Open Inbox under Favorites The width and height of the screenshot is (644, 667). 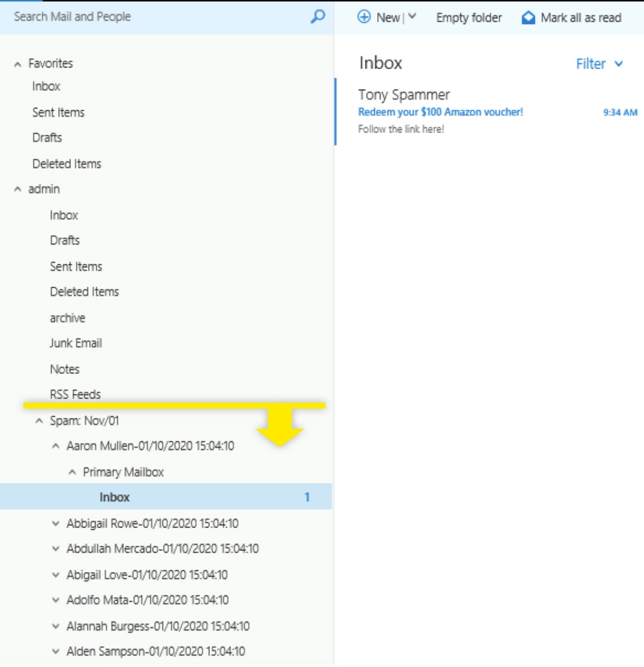46,86
